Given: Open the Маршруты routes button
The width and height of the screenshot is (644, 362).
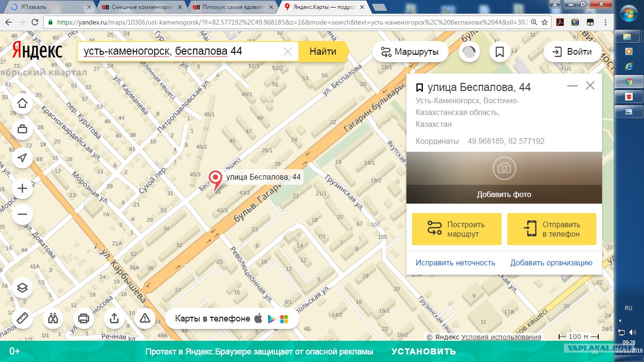Looking at the screenshot, I should pos(410,52).
